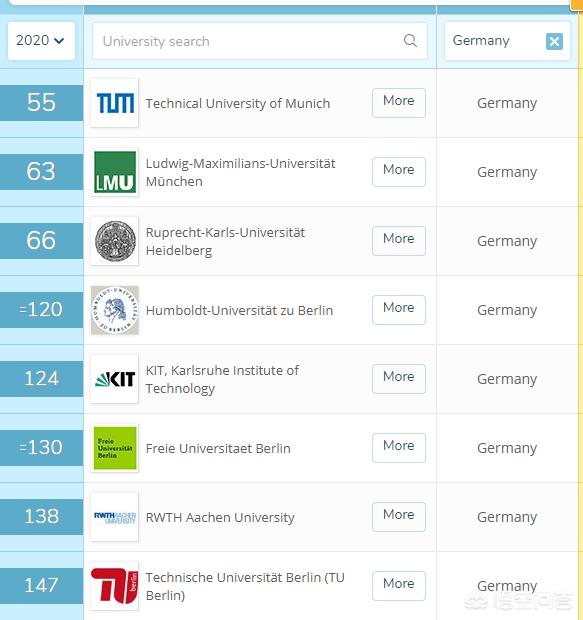The image size is (583, 620).
Task: Click the magnifying glass search icon
Action: tap(410, 40)
